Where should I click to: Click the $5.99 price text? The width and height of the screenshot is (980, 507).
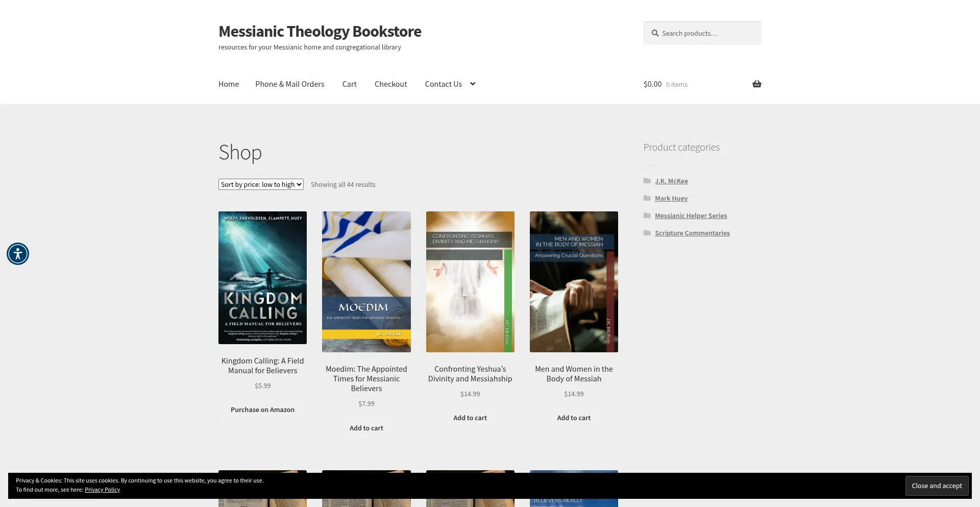click(262, 386)
